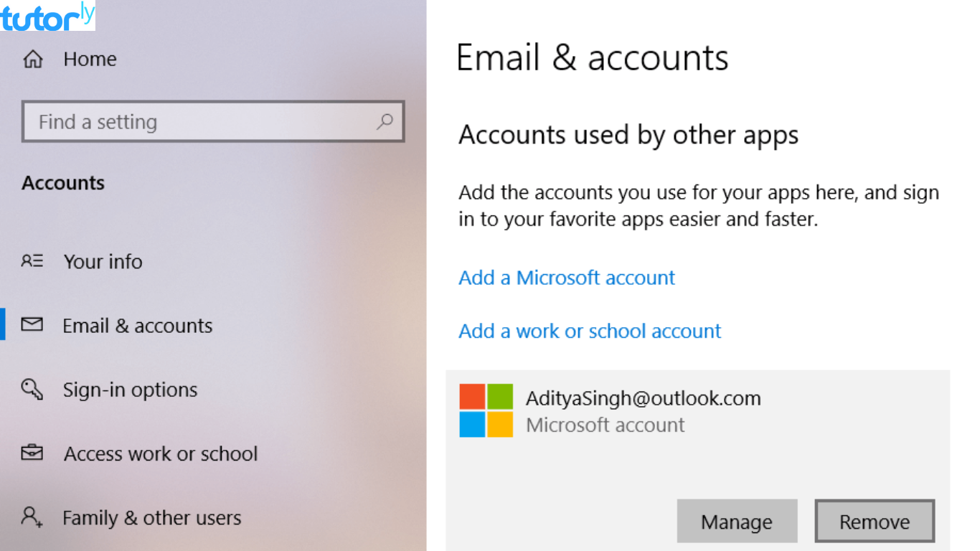Screen dimensions: 980x551
Task: Open the Sign-in options page
Action: (x=129, y=390)
